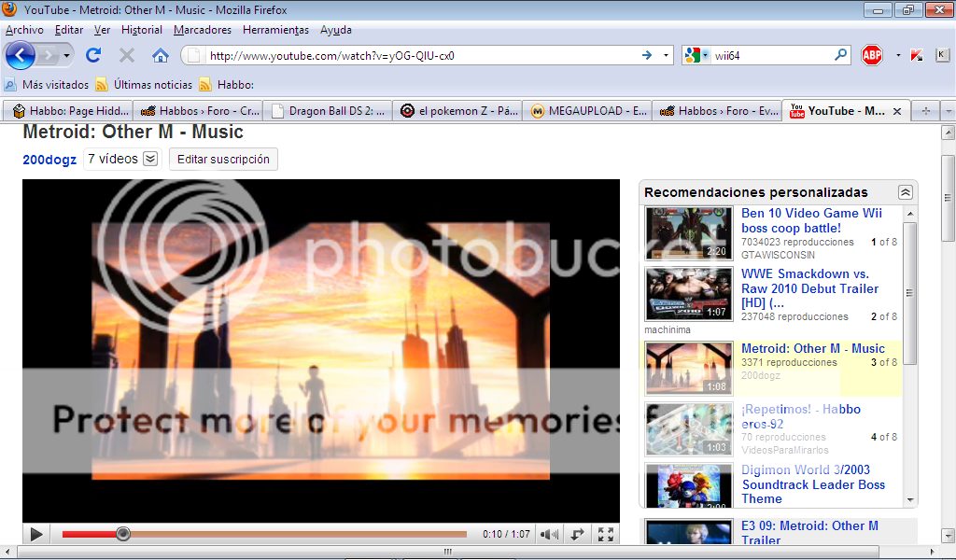Reload the page with the refresh icon

point(93,55)
